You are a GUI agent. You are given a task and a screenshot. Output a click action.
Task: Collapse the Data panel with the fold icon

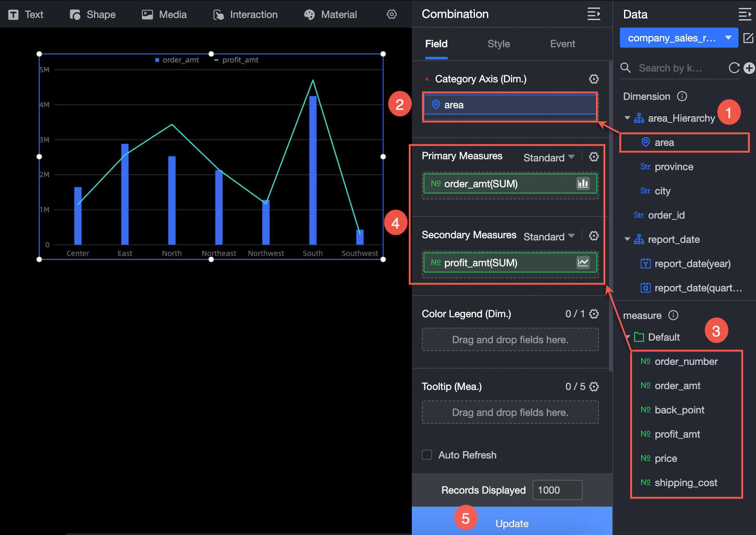point(745,14)
